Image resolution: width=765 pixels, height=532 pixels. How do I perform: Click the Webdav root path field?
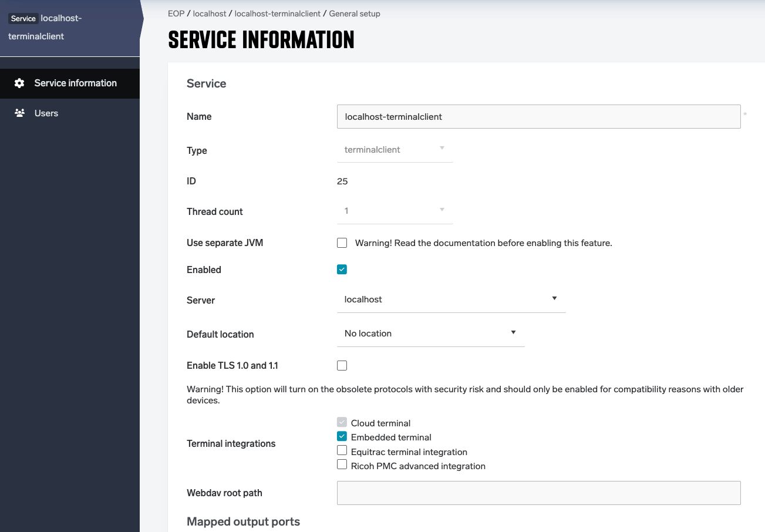[538, 493]
